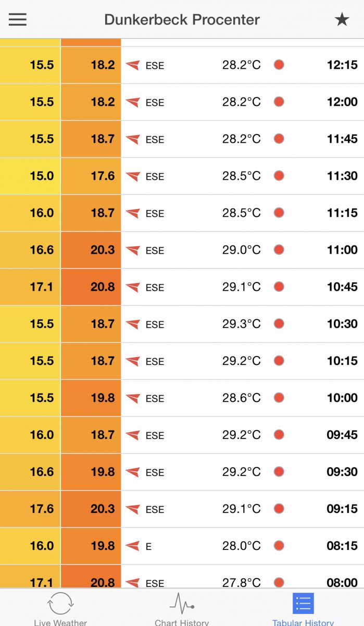Click the E wind arrow at 08:15
The height and width of the screenshot is (626, 364).
pyautogui.click(x=133, y=546)
